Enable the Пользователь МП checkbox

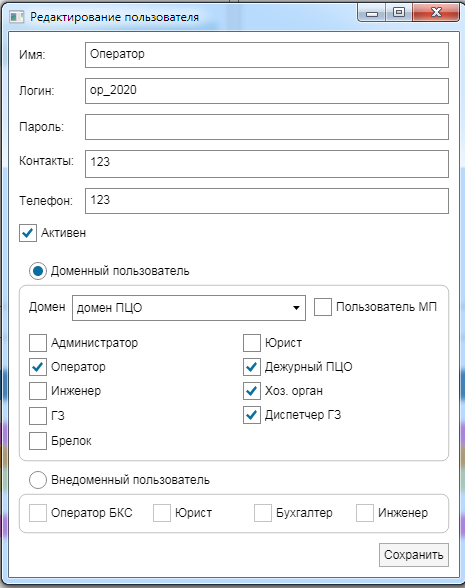[322, 307]
